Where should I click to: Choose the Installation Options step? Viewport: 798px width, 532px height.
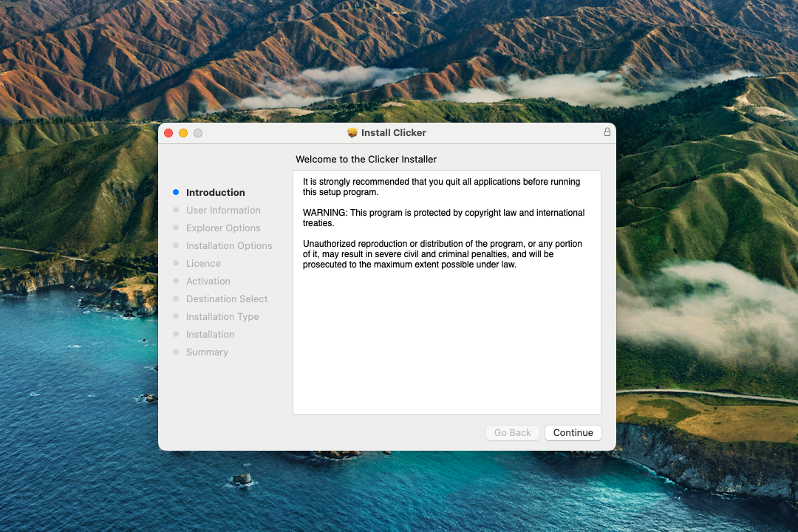point(229,246)
